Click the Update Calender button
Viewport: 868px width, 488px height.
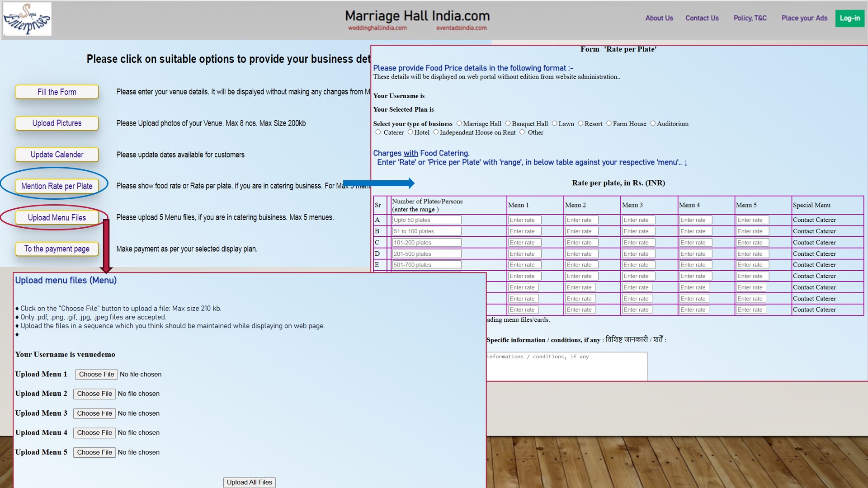pos(57,155)
